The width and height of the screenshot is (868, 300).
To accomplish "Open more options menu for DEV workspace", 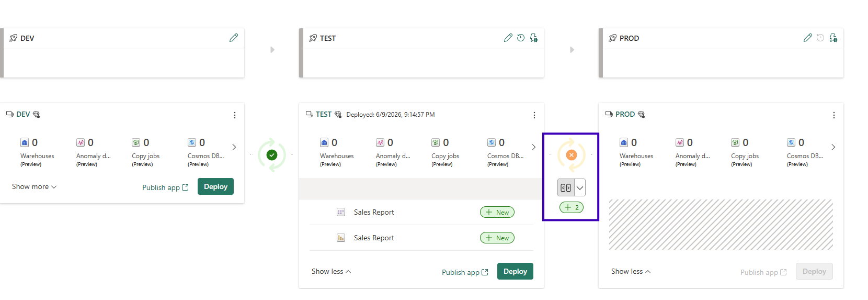I will pyautogui.click(x=235, y=115).
